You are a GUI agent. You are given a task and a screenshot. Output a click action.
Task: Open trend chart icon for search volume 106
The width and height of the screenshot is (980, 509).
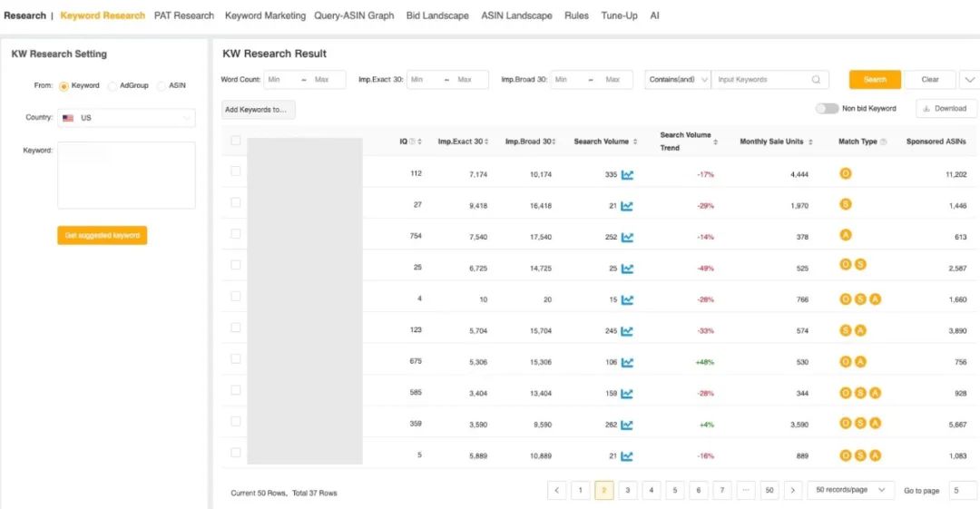627,362
